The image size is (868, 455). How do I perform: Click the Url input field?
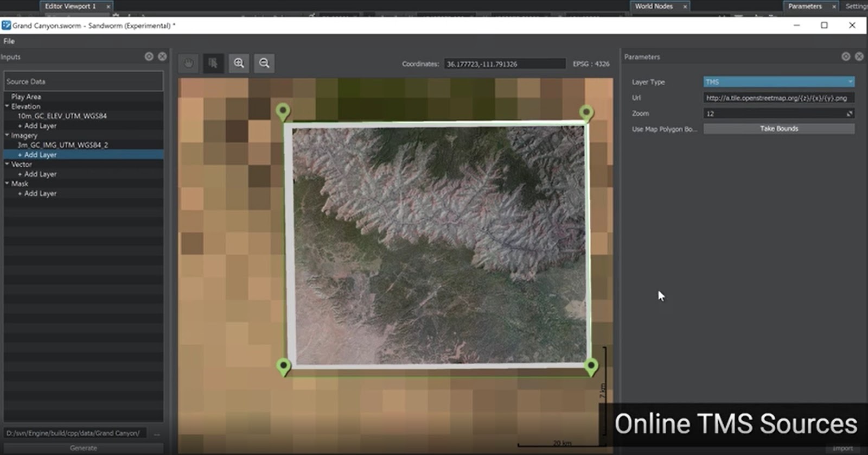click(779, 98)
